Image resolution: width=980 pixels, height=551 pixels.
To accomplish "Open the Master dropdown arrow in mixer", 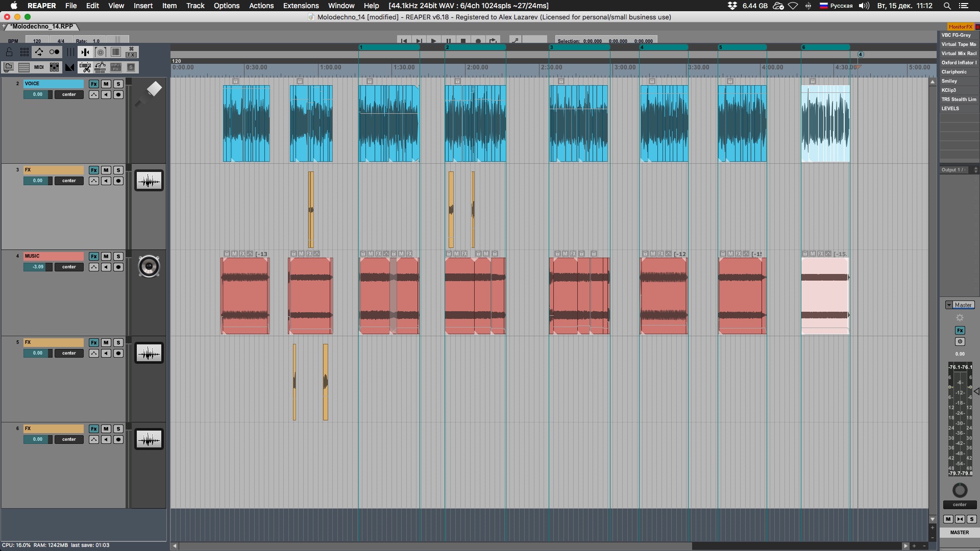I will [x=949, y=305].
